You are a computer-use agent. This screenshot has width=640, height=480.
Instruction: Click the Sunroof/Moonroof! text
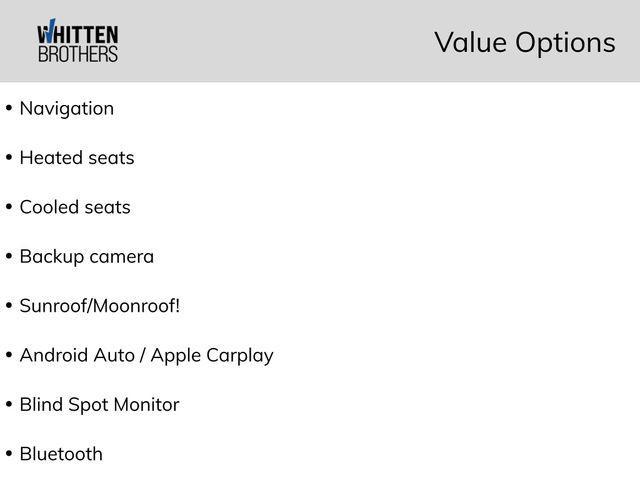tap(100, 306)
